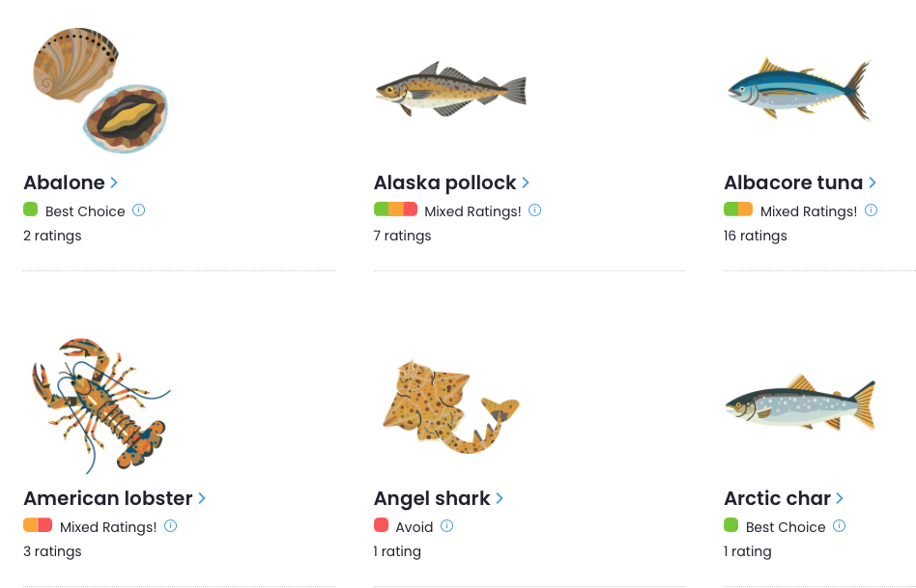Click the green Best Choice swatch under Abalone
Screen dimensions: 916x588
pos(30,210)
